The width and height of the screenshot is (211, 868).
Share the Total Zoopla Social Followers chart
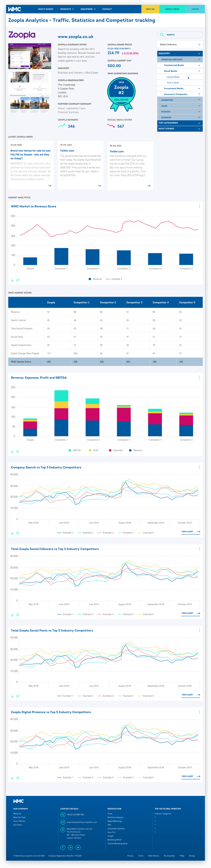tap(17, 615)
